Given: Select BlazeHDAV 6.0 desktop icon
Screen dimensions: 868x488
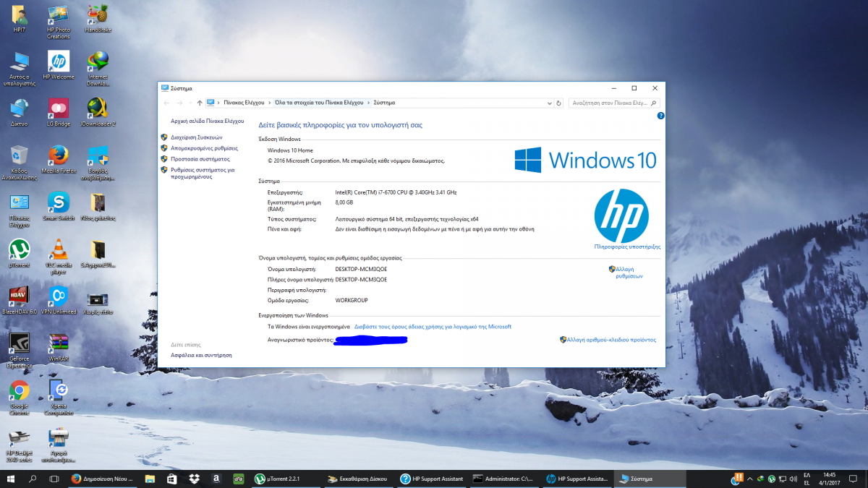Looking at the screenshot, I should pyautogui.click(x=20, y=300).
